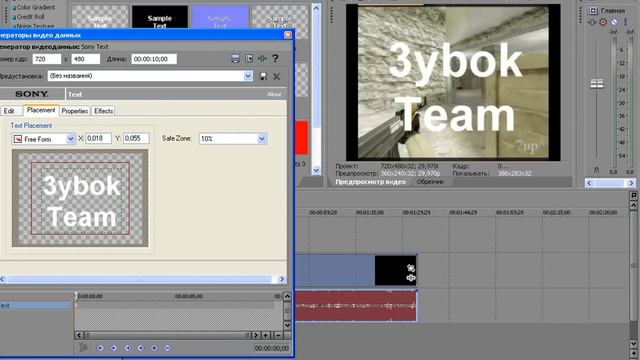Click the generated media icon on black clip
Image resolution: width=640 pixels, height=360 pixels.
pyautogui.click(x=411, y=278)
